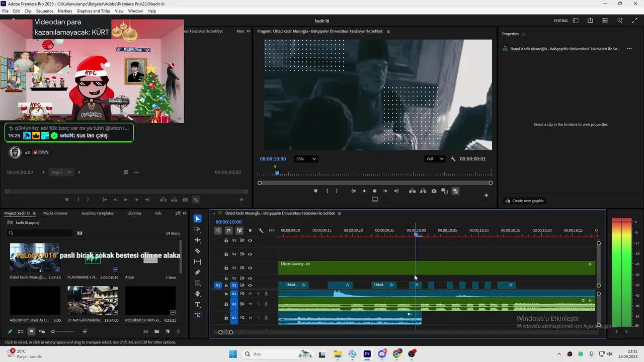Screen dimensions: 644x362
Task: Click the Clear trash icon in Project panel
Action: click(x=178, y=331)
